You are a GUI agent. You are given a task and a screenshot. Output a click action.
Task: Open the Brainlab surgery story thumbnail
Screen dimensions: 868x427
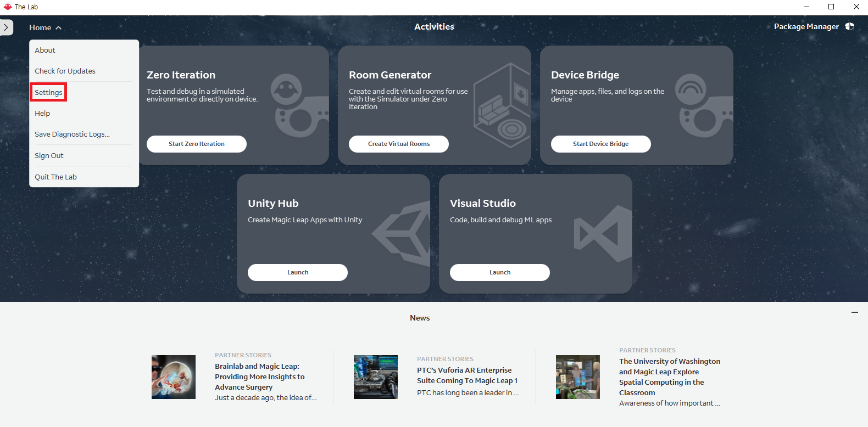coord(174,377)
